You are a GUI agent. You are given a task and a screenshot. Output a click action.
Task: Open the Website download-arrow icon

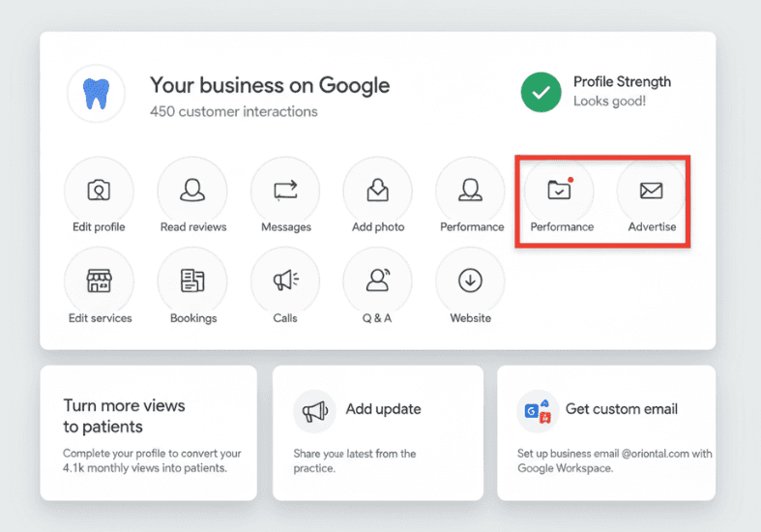pyautogui.click(x=470, y=281)
